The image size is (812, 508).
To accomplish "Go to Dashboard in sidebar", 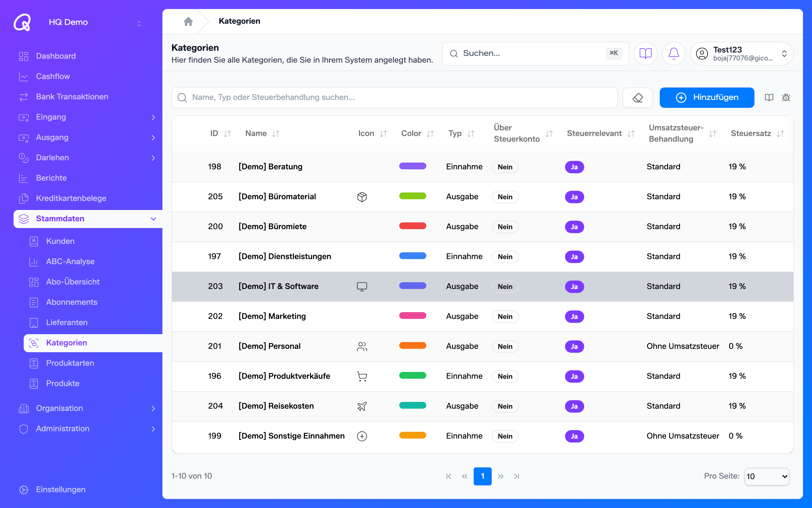I will (88, 56).
